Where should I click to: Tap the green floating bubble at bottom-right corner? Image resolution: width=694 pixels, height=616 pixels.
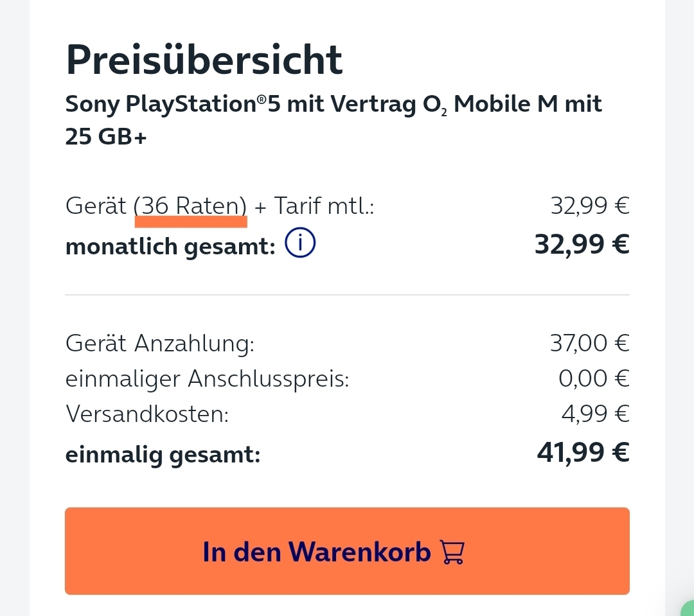(x=688, y=608)
